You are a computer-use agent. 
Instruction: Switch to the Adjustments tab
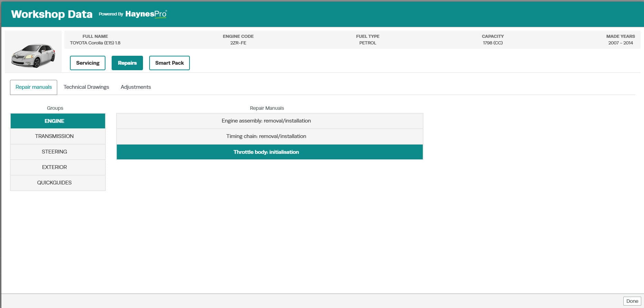[136, 87]
